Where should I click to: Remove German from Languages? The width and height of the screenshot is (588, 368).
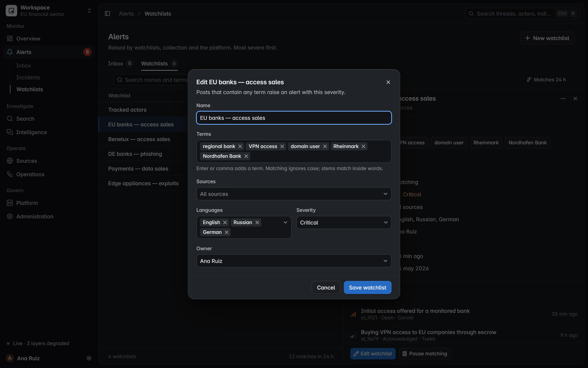pos(226,232)
